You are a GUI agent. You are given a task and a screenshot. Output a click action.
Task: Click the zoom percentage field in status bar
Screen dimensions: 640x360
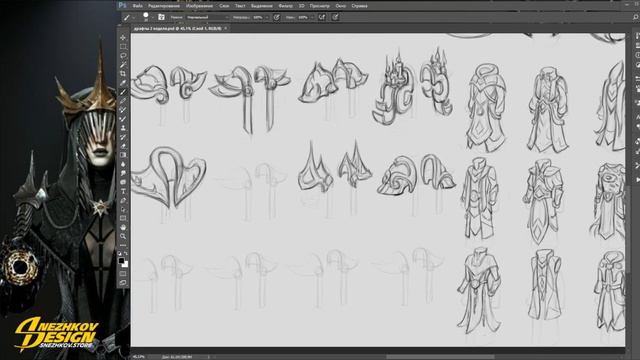tap(140, 357)
